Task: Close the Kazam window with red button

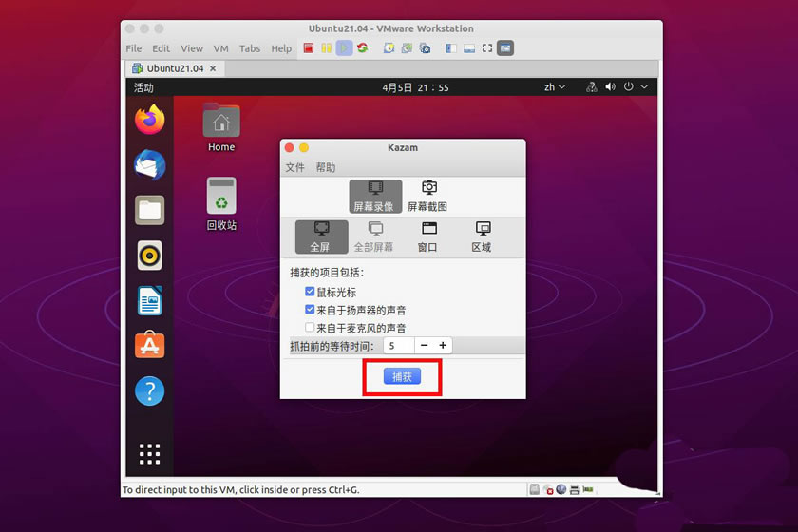Action: 290,147
